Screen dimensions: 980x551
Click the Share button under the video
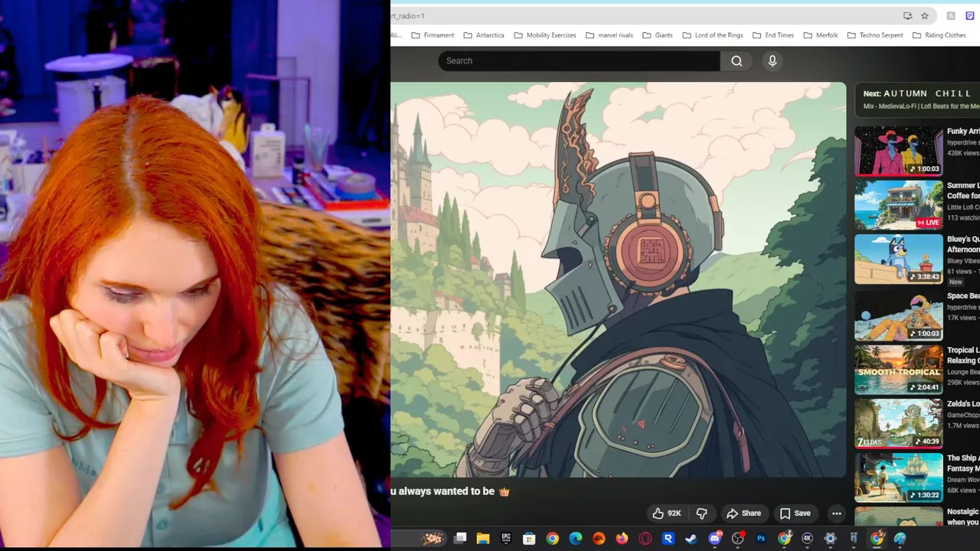743,514
